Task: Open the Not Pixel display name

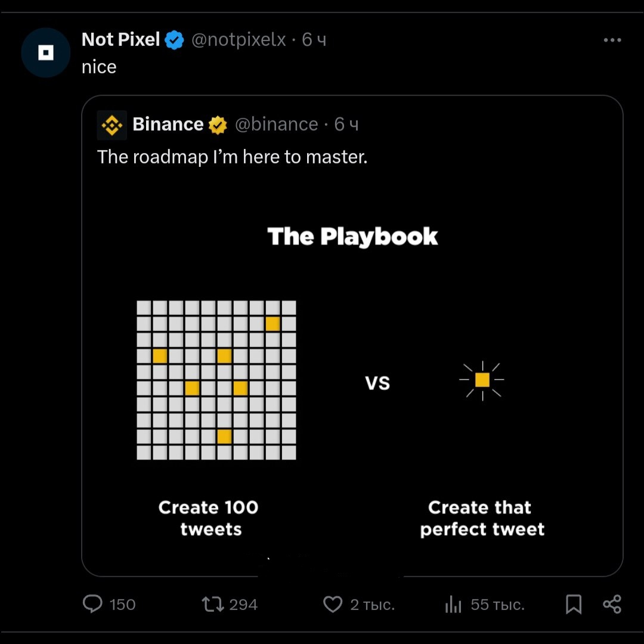Action: pyautogui.click(x=121, y=40)
